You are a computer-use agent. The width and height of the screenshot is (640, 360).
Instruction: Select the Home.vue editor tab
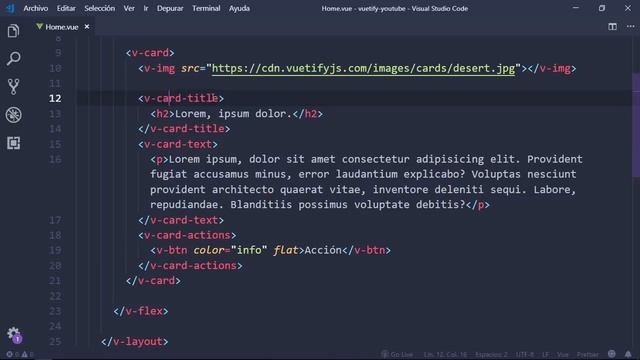click(62, 27)
